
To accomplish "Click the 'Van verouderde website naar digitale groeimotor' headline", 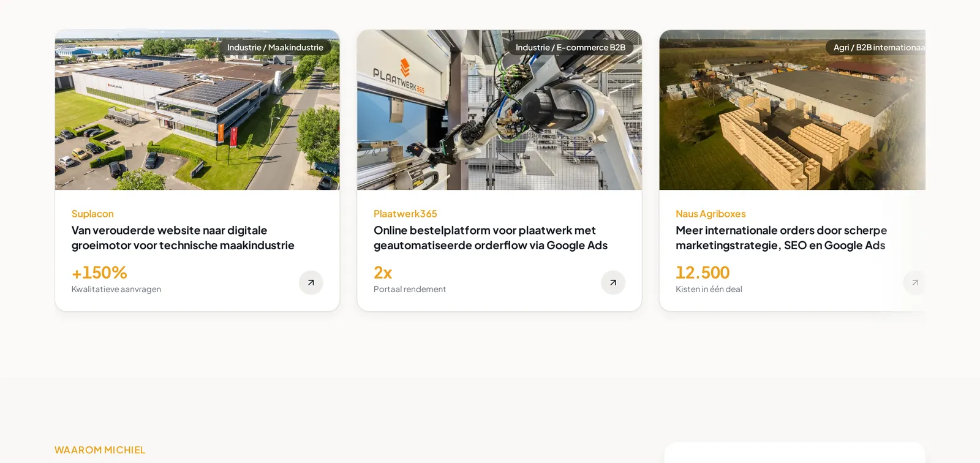I will tap(183, 238).
